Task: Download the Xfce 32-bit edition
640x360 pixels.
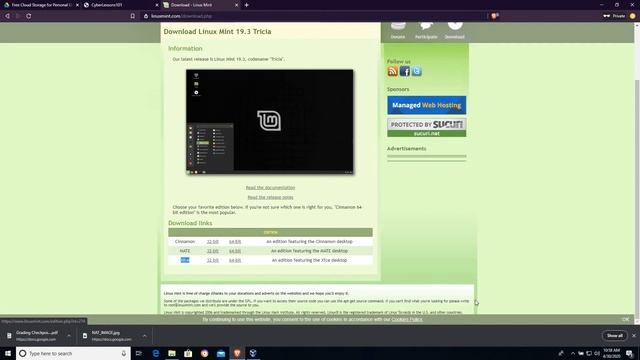Action: pyautogui.click(x=213, y=260)
